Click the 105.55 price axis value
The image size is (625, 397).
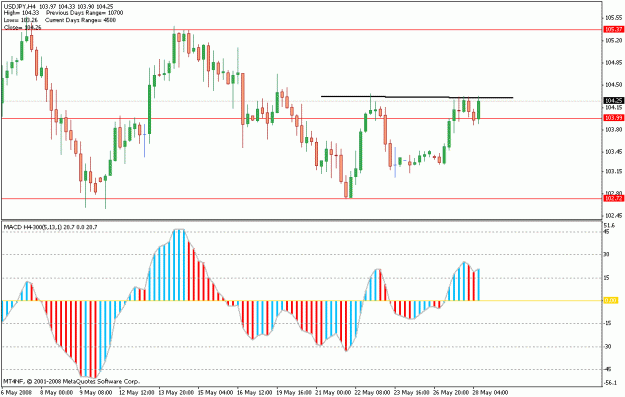coord(614,18)
